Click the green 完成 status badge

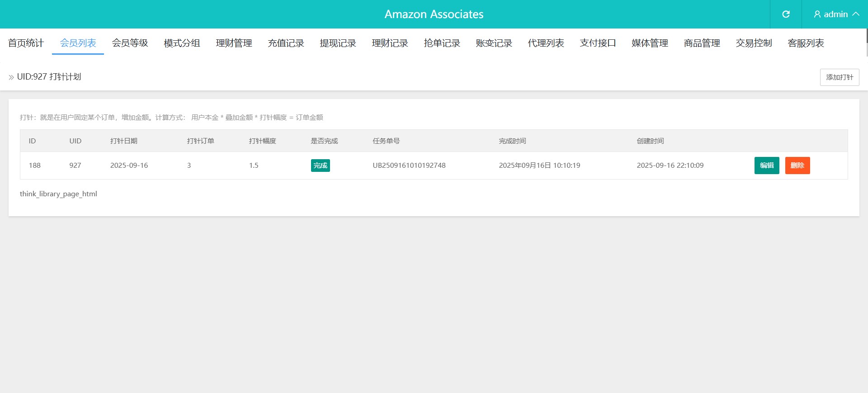coord(320,166)
